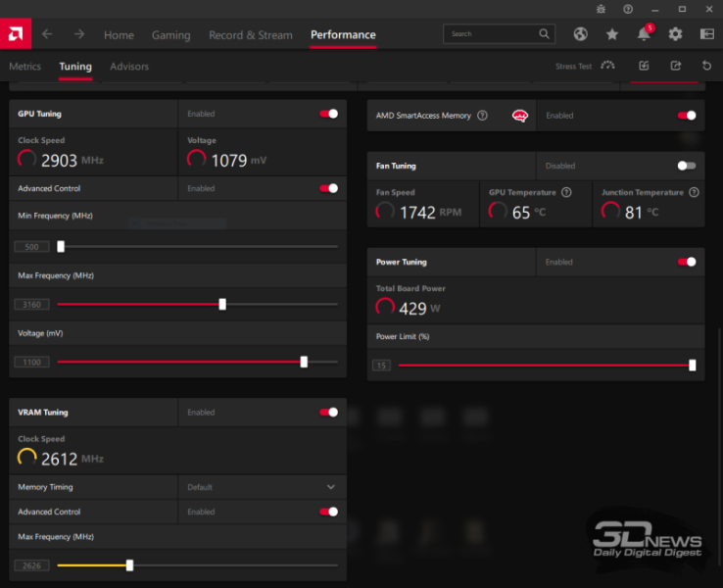Viewport: 723px width, 588px height.
Task: Turn off the Power Tuning switch
Action: pos(687,262)
